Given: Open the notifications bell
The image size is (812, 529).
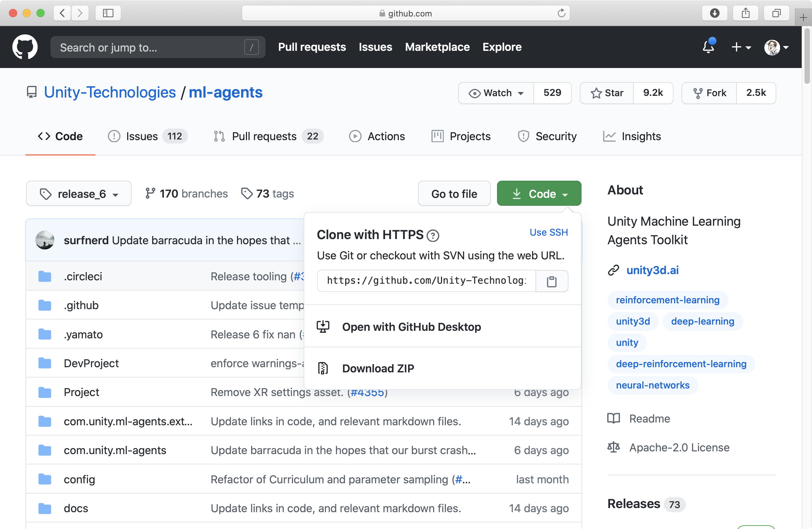Looking at the screenshot, I should [708, 47].
